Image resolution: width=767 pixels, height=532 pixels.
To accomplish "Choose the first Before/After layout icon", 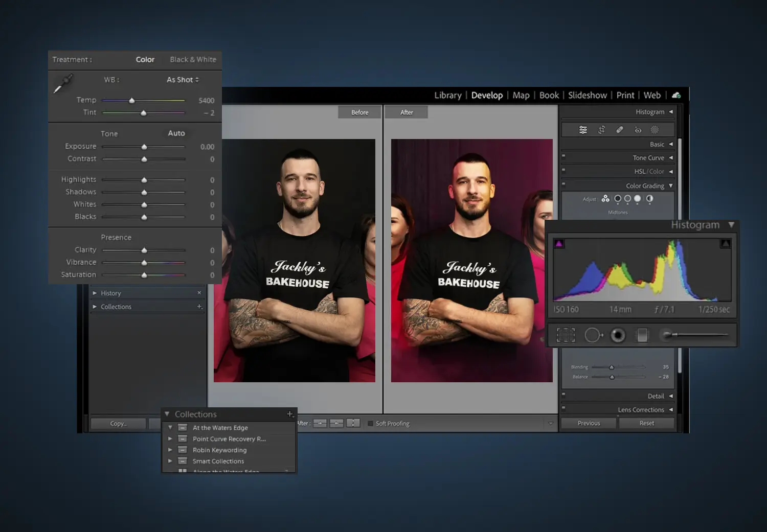I will coord(320,423).
